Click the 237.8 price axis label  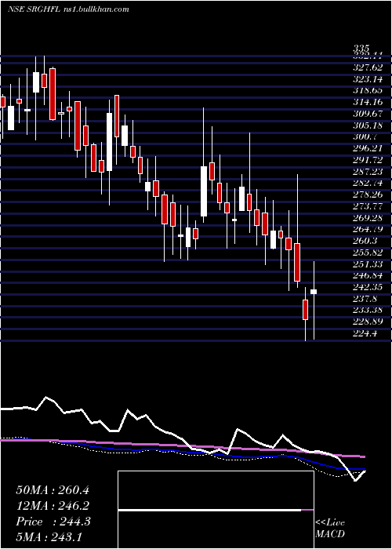click(x=365, y=299)
